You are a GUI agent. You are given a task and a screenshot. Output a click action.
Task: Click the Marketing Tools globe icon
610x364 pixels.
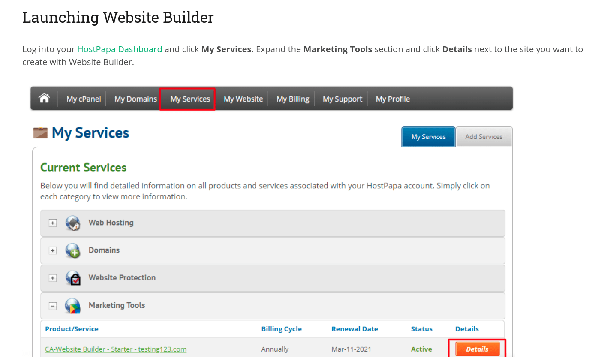click(x=73, y=305)
